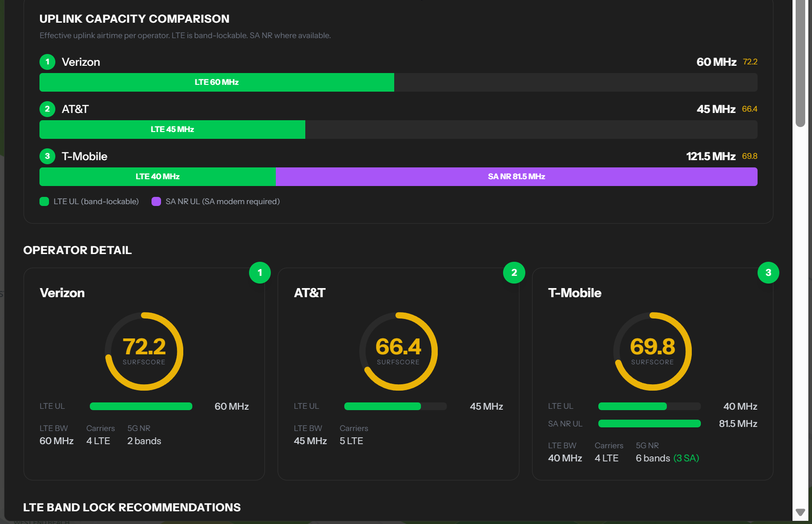Click the T-Mobile card rank 3 badge
The width and height of the screenshot is (812, 524).
point(768,273)
